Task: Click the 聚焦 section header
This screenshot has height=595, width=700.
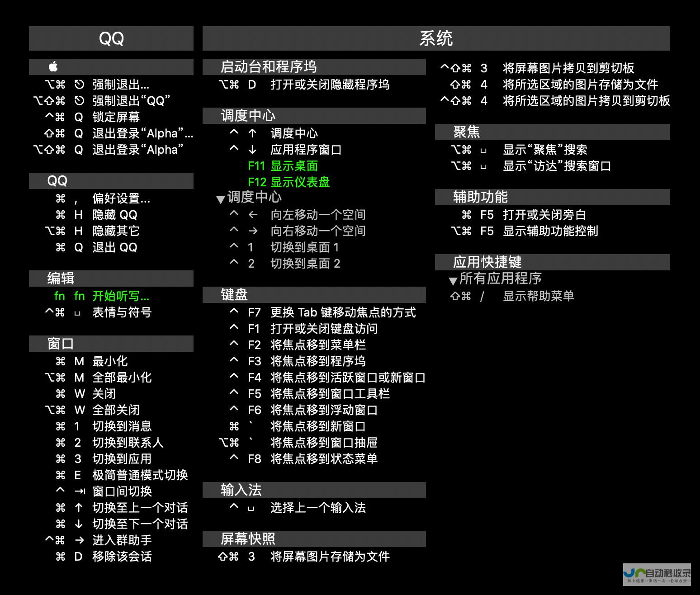Action: tap(553, 132)
